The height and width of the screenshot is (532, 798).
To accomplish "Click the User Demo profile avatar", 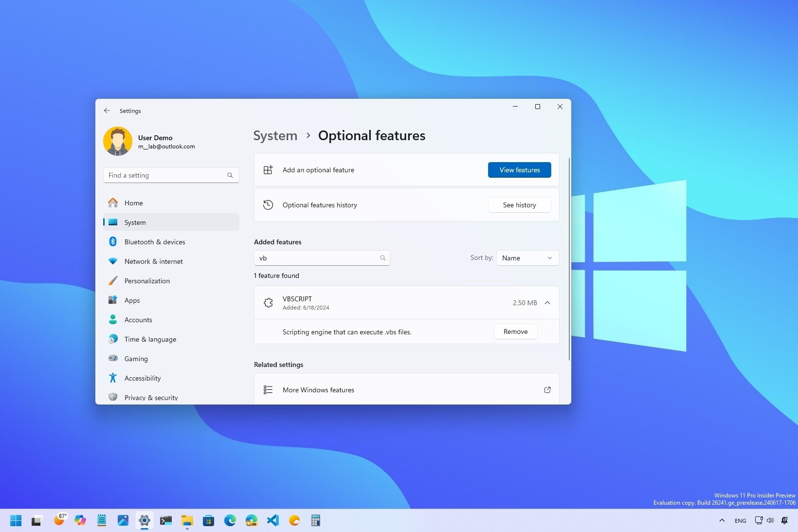I will coord(118,141).
